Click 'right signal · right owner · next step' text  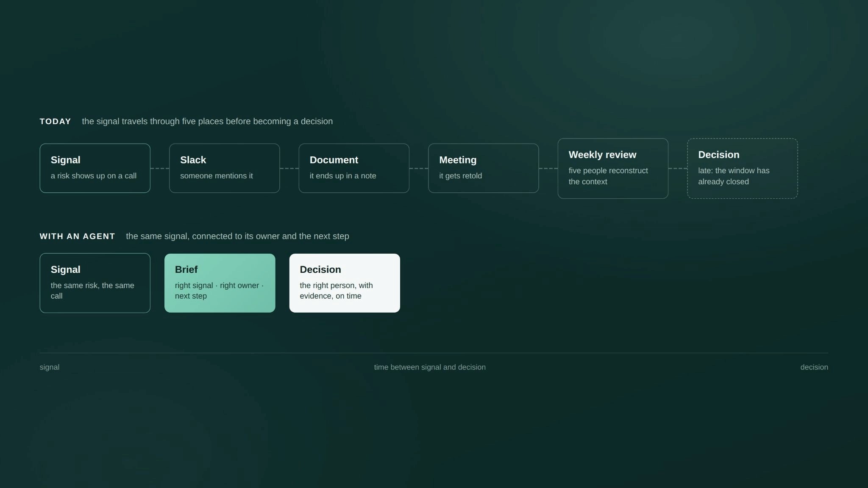click(x=219, y=291)
